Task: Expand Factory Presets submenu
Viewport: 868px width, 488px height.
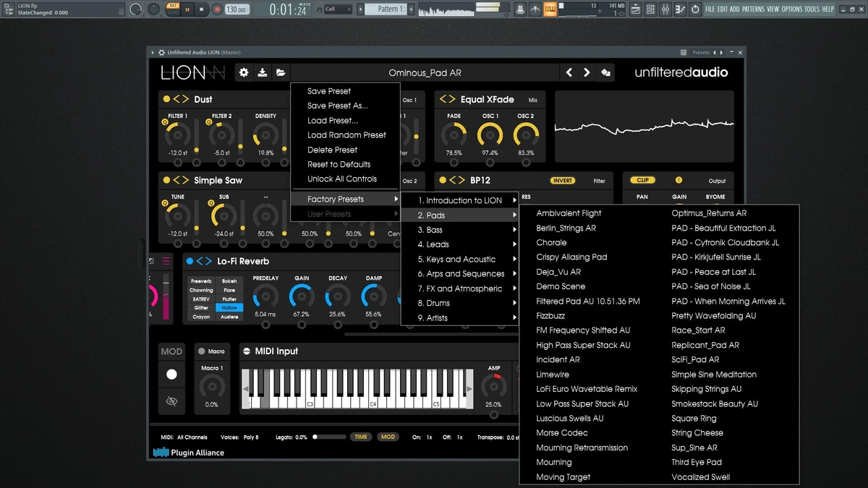Action: 345,199
